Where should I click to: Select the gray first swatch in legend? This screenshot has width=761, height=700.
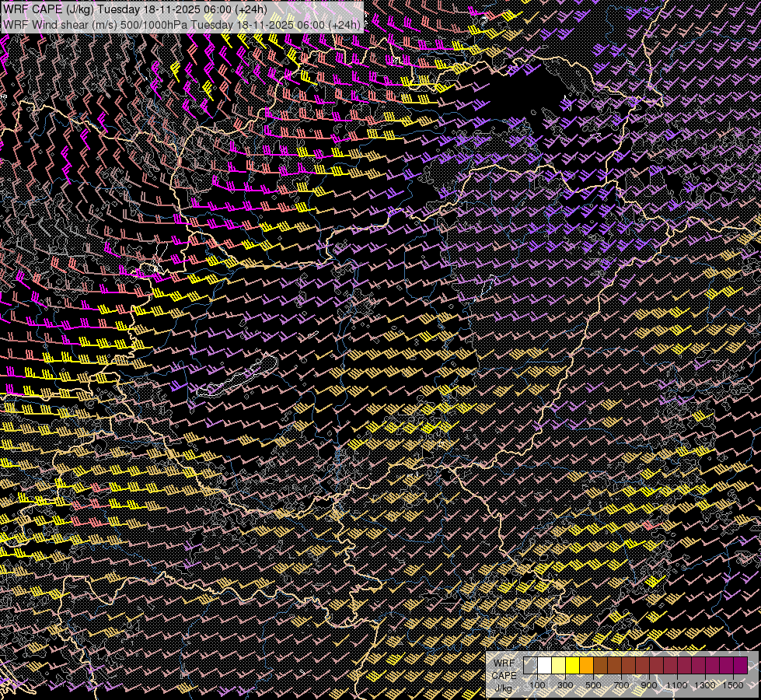pyautogui.click(x=530, y=666)
